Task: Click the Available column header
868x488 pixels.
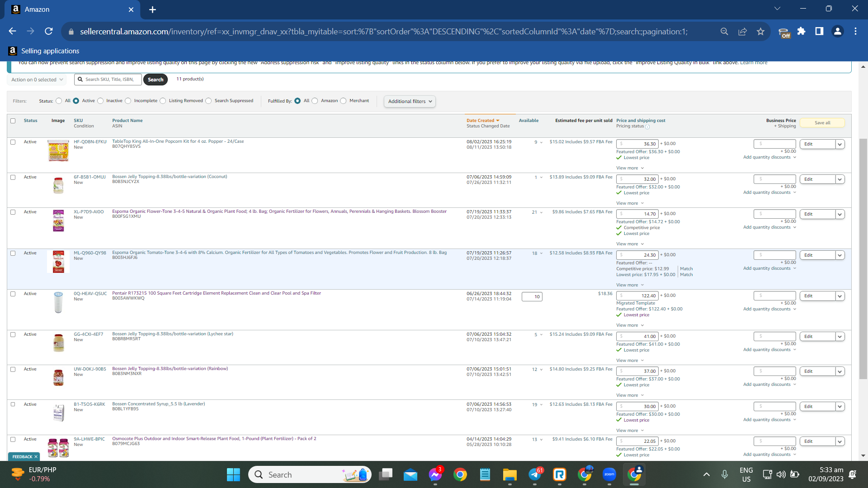Action: pos(528,121)
